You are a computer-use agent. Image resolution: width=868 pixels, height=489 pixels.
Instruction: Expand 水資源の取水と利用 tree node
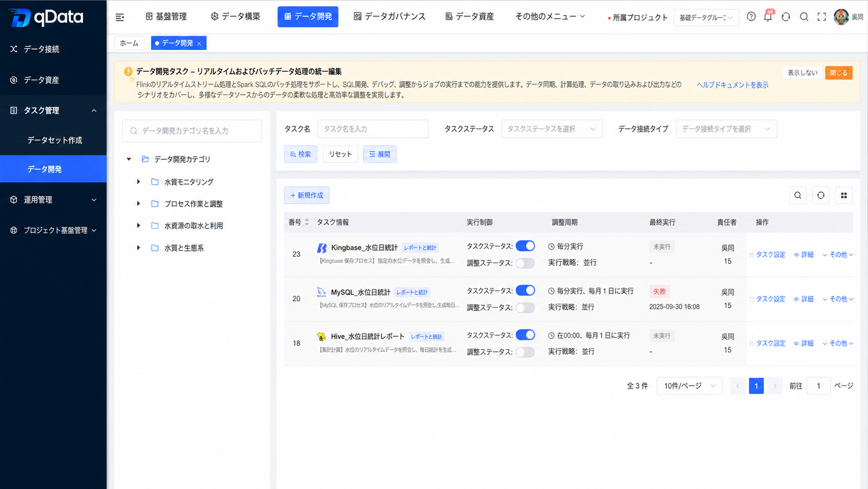pyautogui.click(x=139, y=226)
